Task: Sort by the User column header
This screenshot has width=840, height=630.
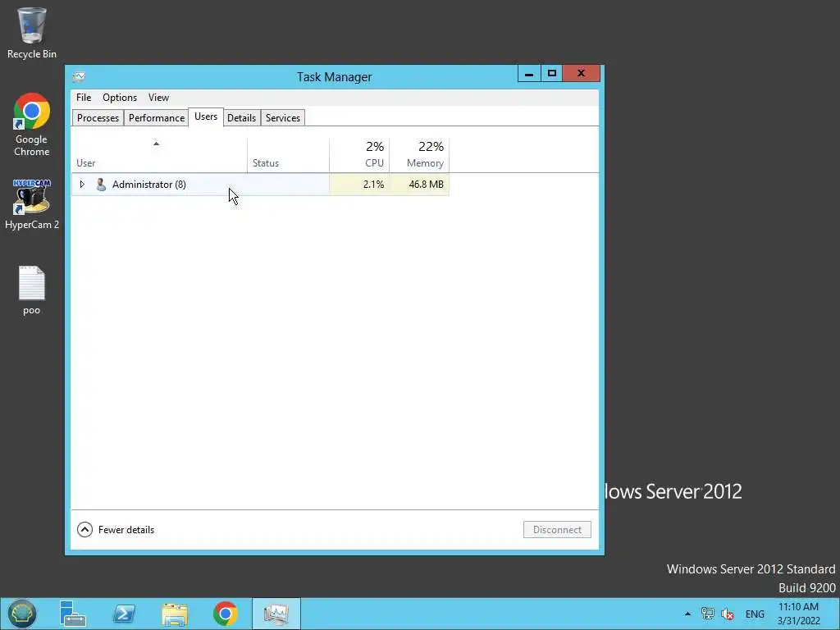Action: 159,155
